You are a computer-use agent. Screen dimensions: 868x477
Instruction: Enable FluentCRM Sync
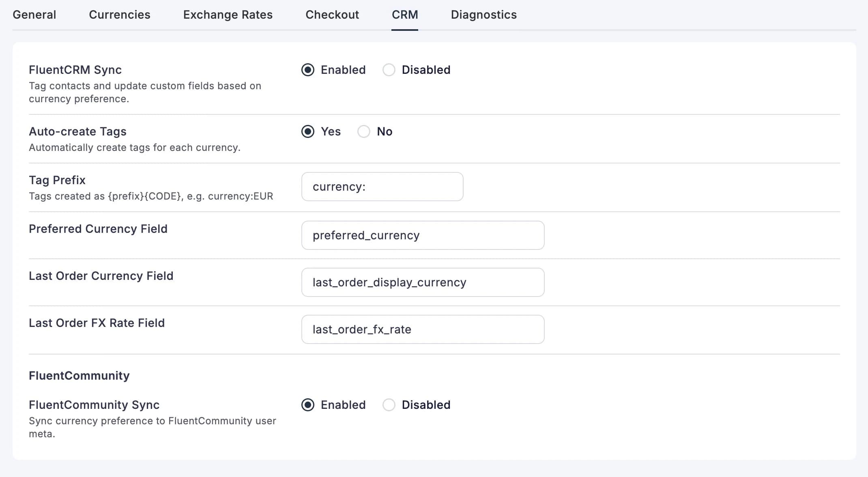coord(308,70)
